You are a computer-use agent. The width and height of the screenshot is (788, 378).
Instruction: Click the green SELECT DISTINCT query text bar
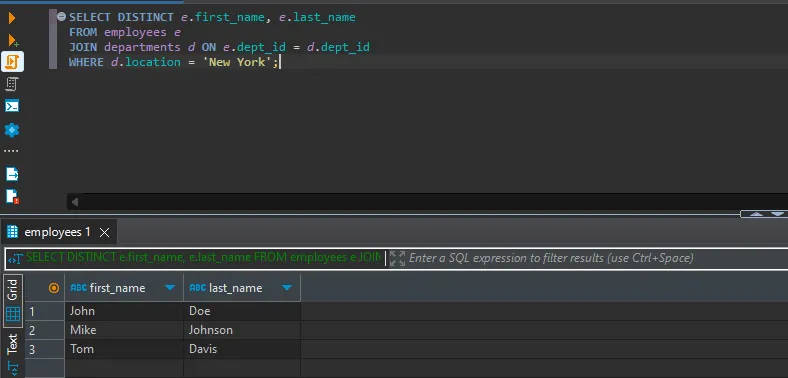coord(204,258)
